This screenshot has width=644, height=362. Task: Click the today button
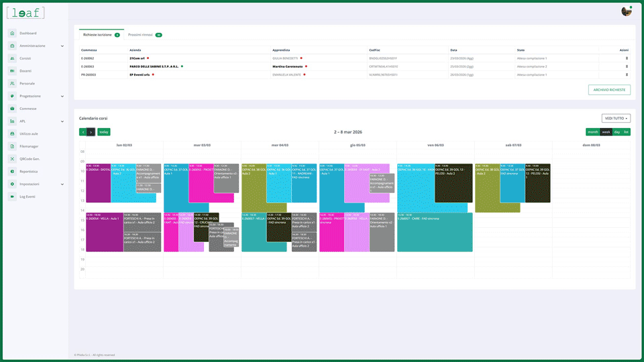104,132
